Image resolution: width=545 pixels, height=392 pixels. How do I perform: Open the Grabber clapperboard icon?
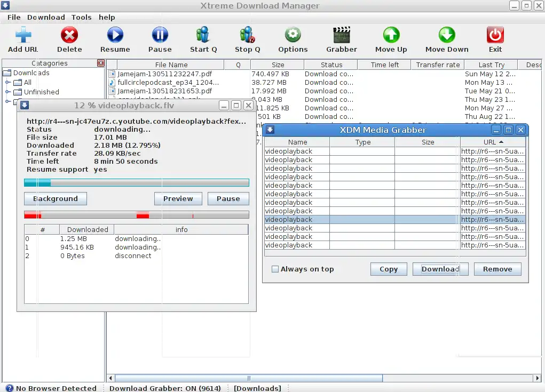click(342, 35)
